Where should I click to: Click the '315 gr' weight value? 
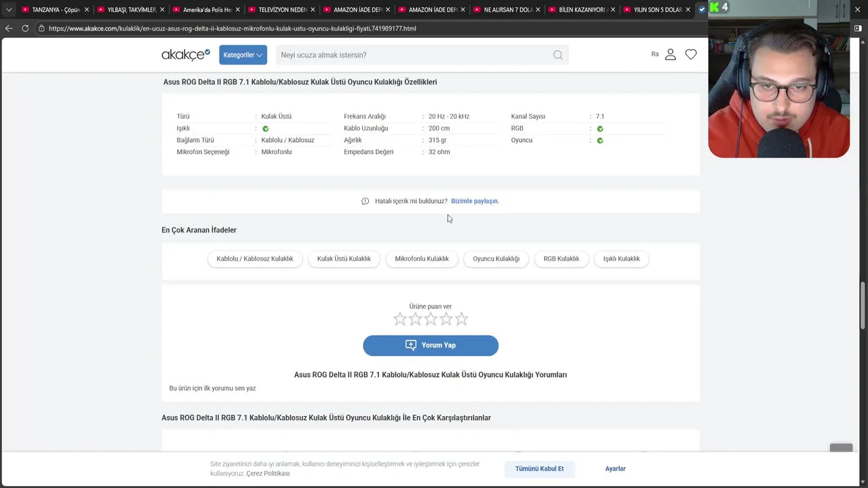437,140
